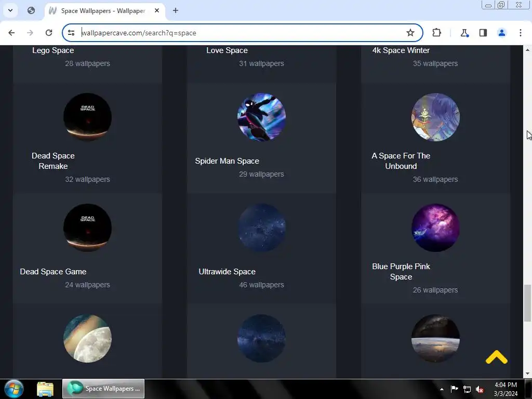Open Chrome Labs flask icon
This screenshot has height=399, width=532.
[464, 33]
